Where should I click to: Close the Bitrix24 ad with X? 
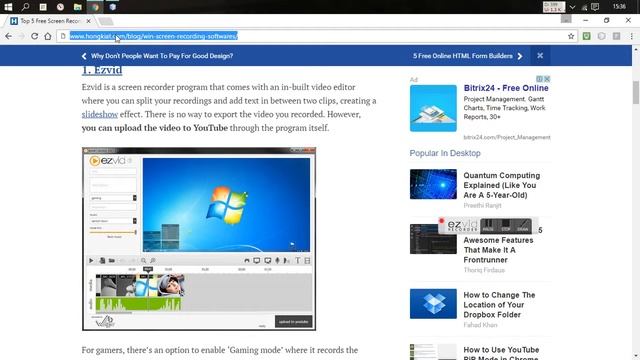point(547,79)
